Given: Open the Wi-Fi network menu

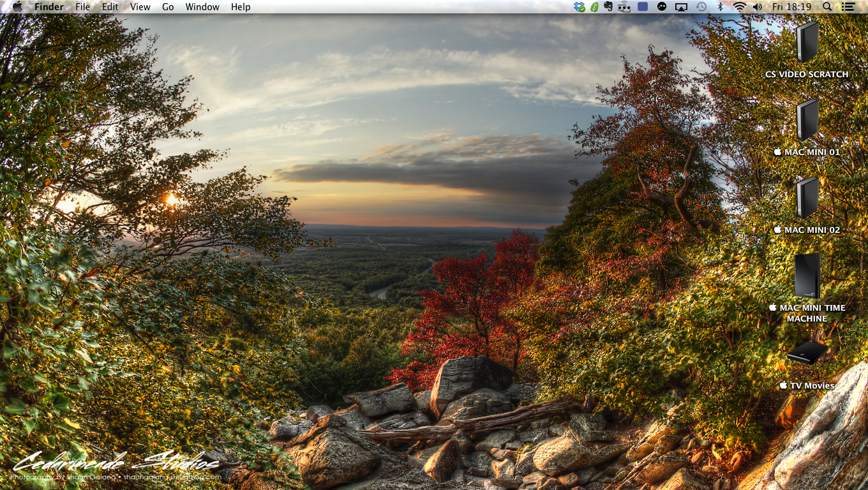Looking at the screenshot, I should [739, 7].
